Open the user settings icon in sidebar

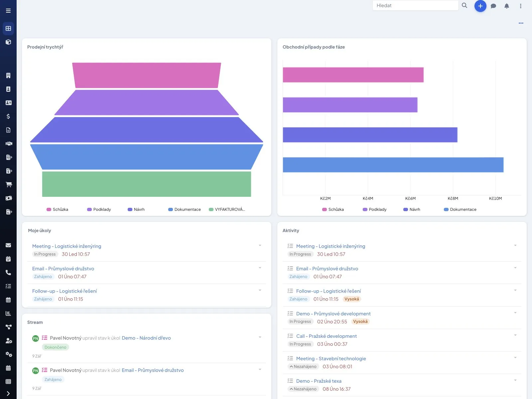point(8,341)
